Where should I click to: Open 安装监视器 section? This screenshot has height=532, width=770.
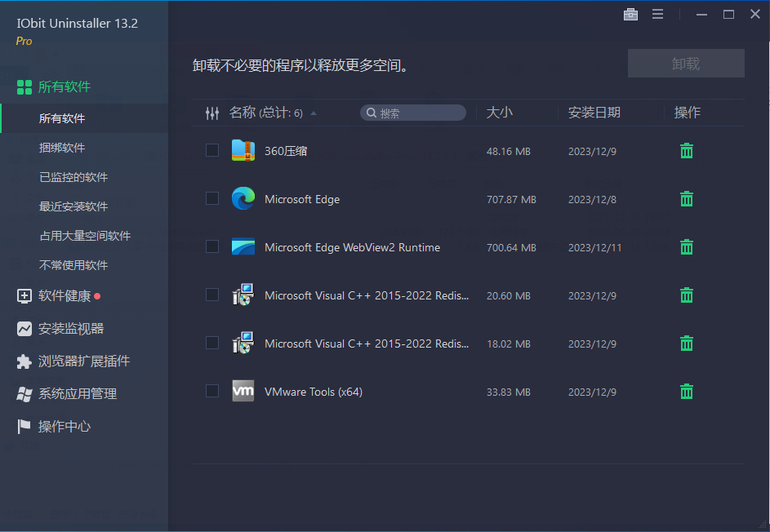[x=71, y=328]
